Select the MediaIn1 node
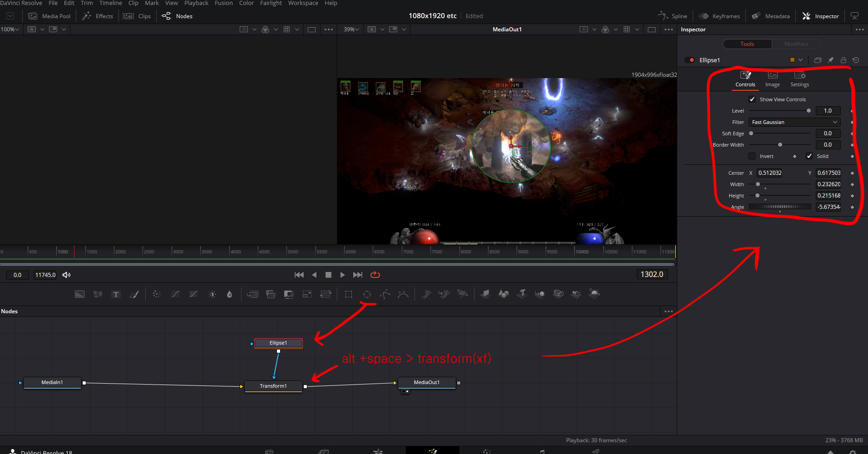 point(52,383)
